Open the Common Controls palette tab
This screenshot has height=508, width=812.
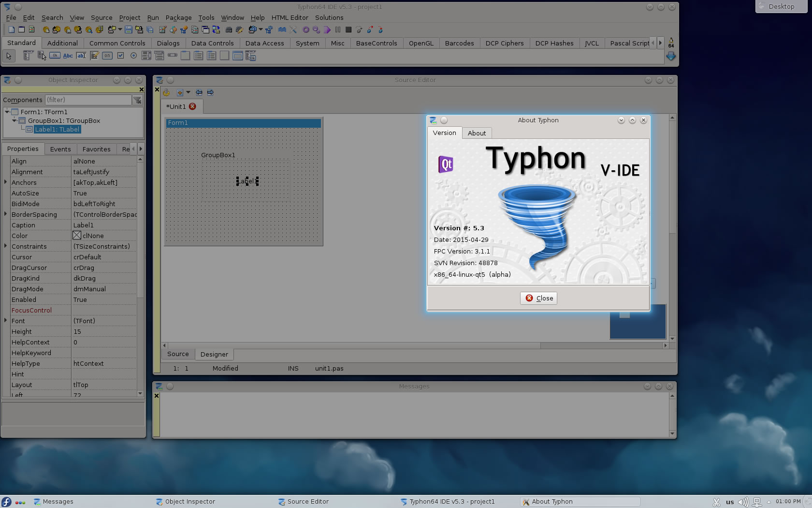pyautogui.click(x=117, y=43)
